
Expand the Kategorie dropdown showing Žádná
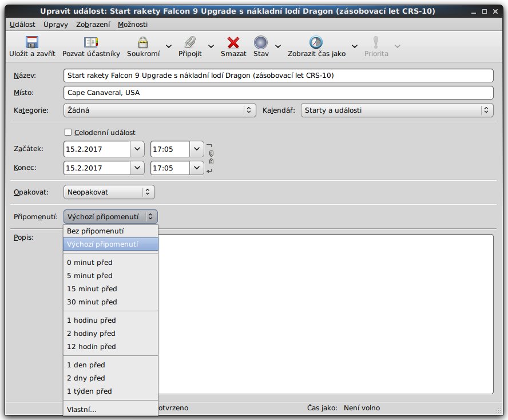pyautogui.click(x=160, y=110)
